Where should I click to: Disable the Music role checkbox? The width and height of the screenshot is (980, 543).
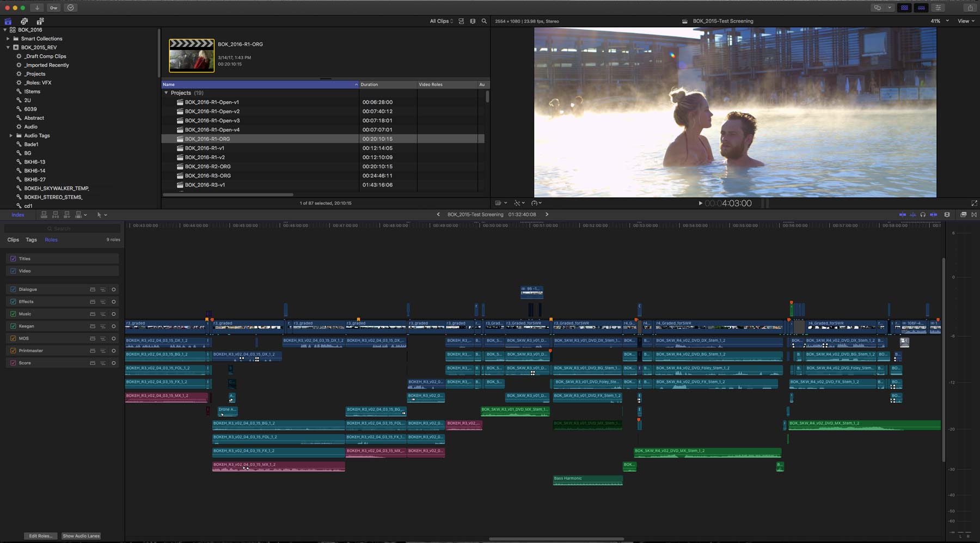coord(13,314)
